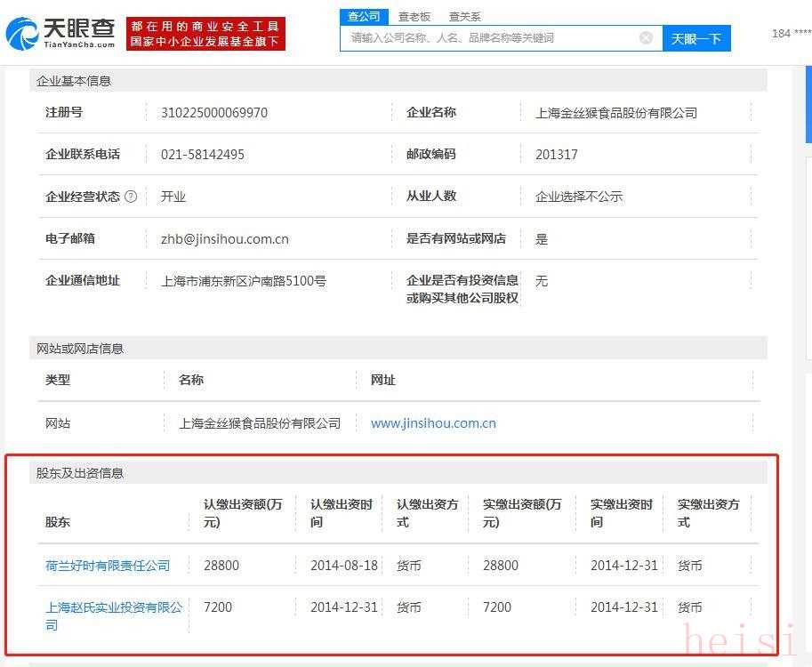This screenshot has height=667, width=812.
Task: Click the blue vertical scrollbar thumb
Action: 809,103
